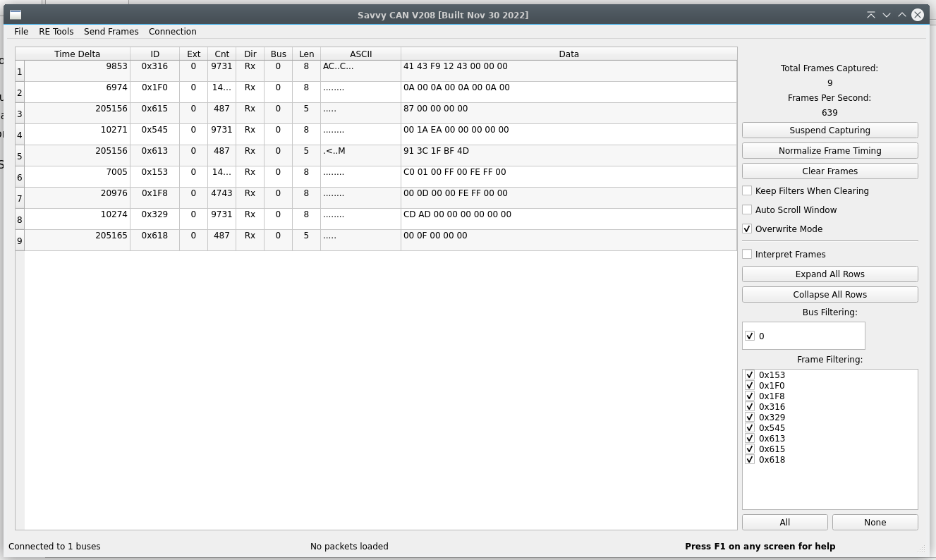Select the 0x615 ID cell in the table

click(154, 114)
